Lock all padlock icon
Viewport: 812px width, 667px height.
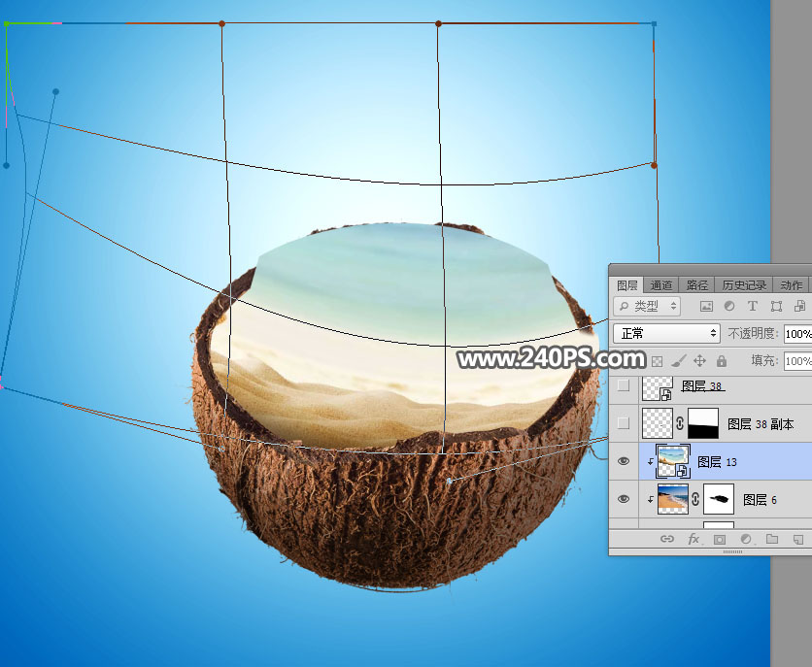[722, 360]
